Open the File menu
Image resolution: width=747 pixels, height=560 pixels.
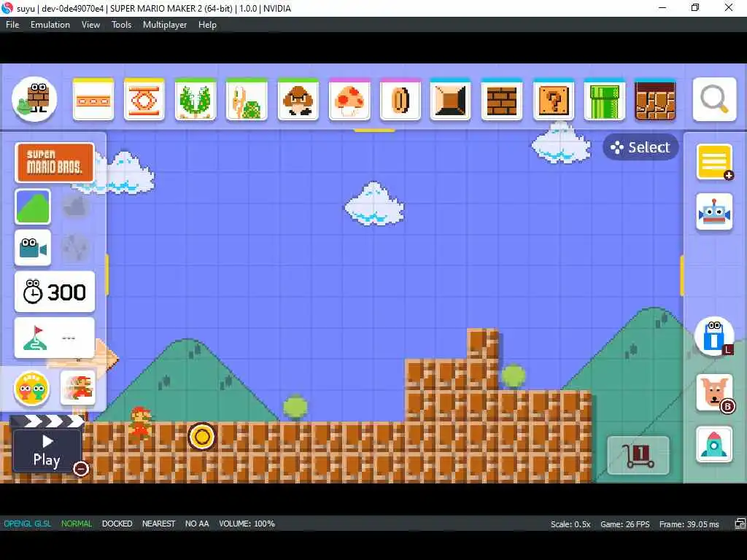[x=12, y=25]
